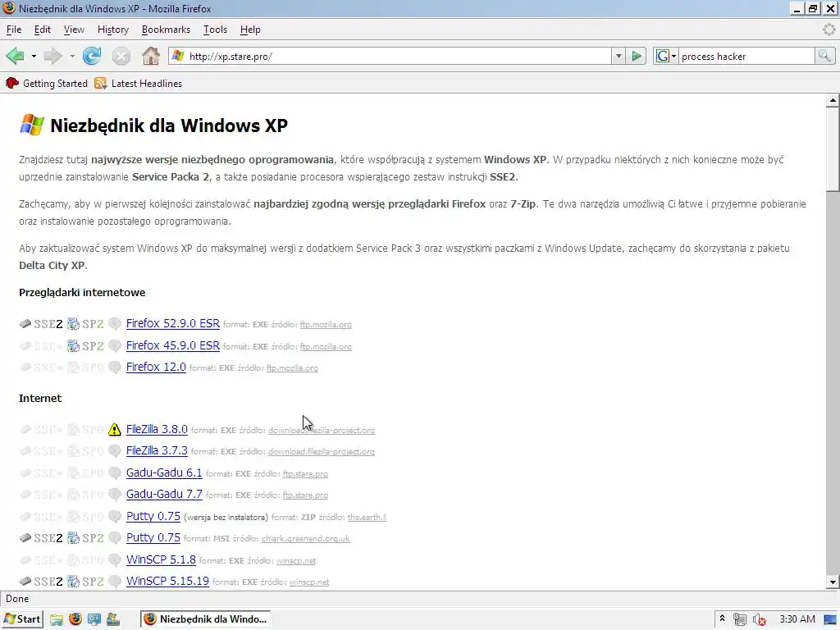Open the Forward history dropdown arrow
840x630 pixels.
(x=72, y=56)
